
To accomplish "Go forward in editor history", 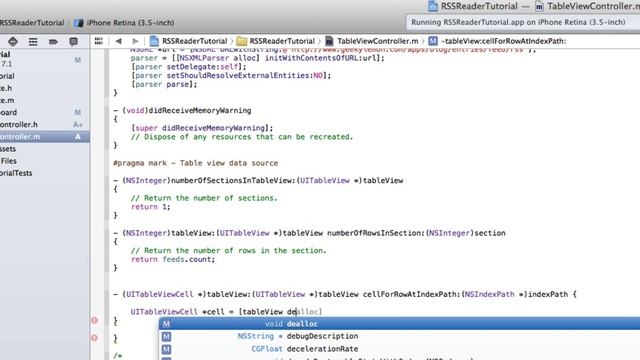I will point(135,41).
